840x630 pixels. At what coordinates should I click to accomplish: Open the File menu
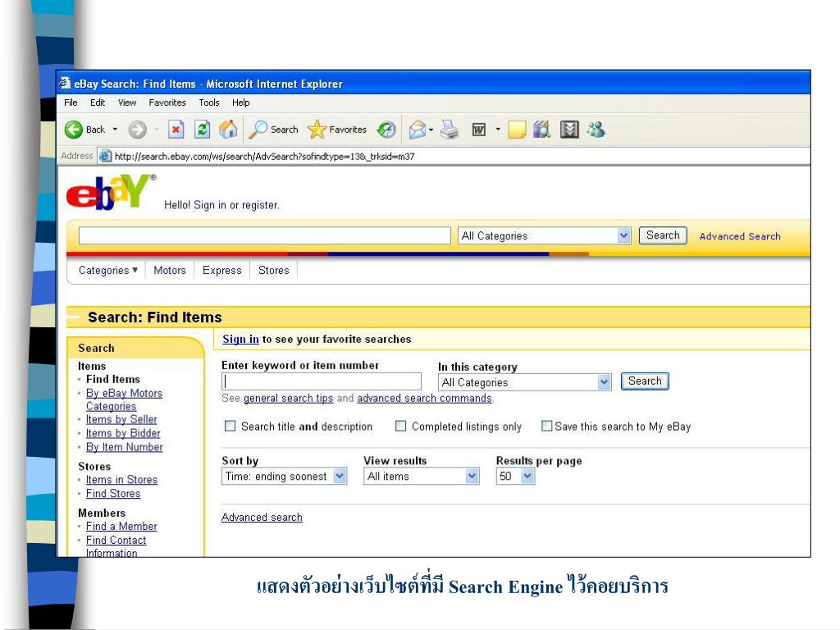pos(71,103)
